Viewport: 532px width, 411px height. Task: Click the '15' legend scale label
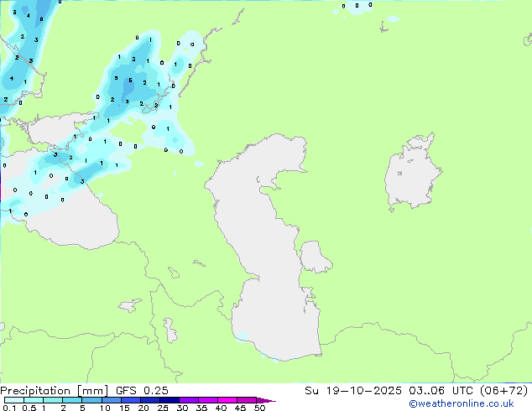point(124,408)
